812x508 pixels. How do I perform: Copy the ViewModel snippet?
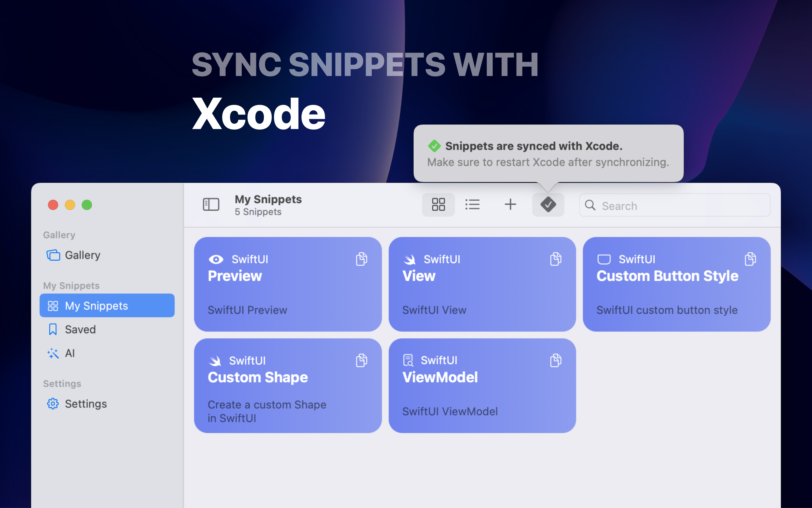point(556,360)
